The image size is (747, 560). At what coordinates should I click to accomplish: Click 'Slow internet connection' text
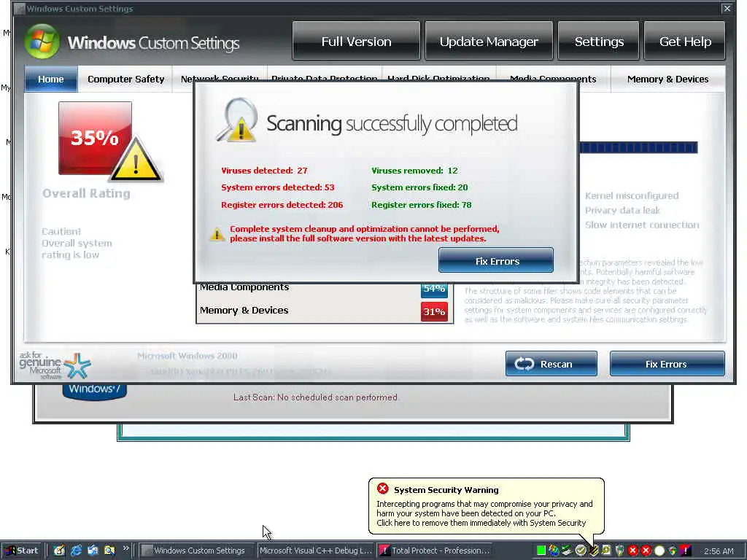(x=642, y=225)
